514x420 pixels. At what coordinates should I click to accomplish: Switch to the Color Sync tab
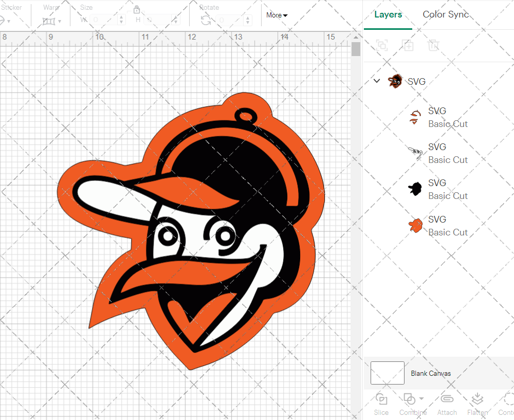click(x=446, y=14)
